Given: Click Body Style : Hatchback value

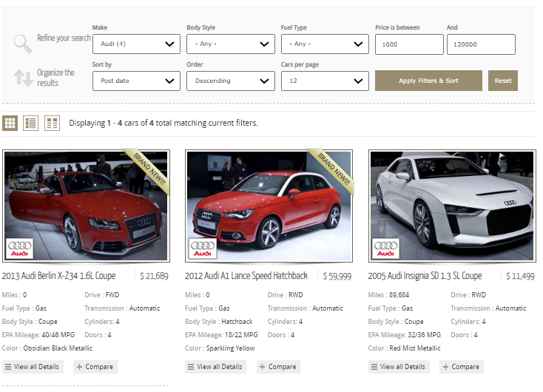Looking at the screenshot, I should point(237,322).
